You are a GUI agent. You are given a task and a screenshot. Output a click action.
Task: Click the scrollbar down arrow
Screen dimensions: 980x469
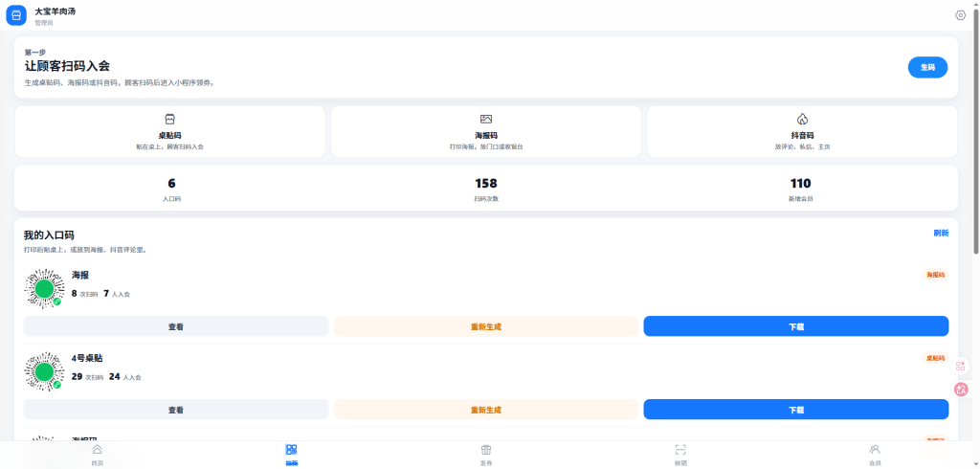coord(975,464)
